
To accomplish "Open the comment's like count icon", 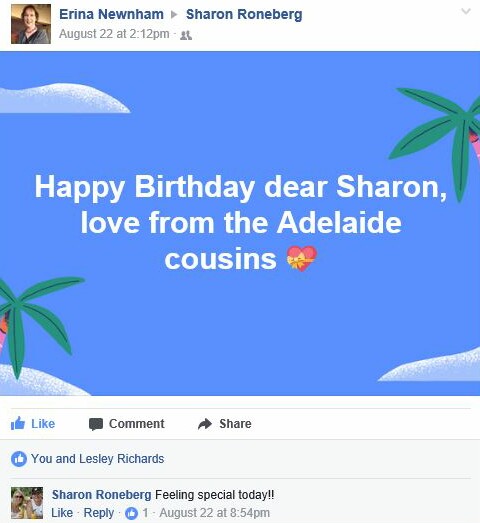I will click(131, 513).
